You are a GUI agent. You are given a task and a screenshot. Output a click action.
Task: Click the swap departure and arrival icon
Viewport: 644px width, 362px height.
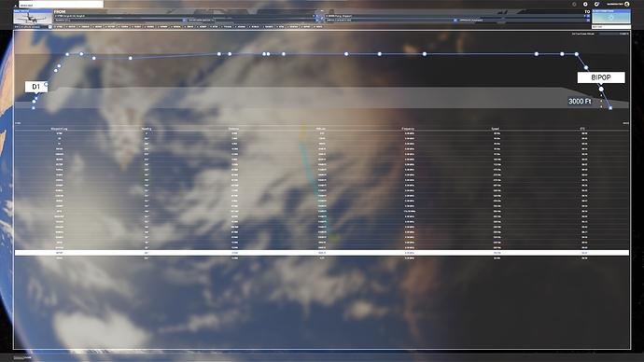[x=322, y=18]
